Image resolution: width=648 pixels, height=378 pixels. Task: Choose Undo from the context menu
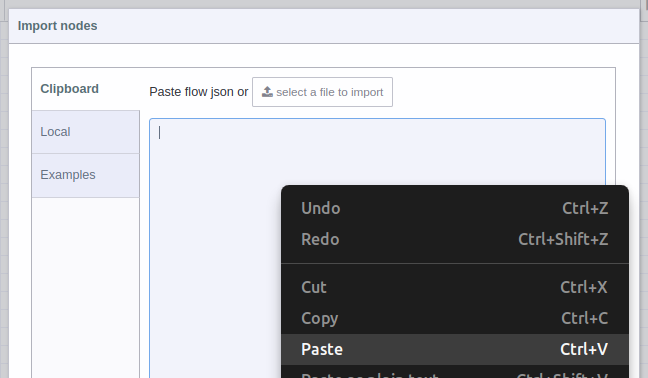click(x=455, y=208)
